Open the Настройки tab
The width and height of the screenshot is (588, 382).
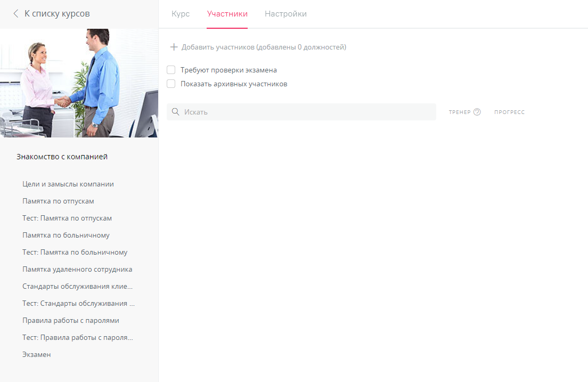[285, 14]
